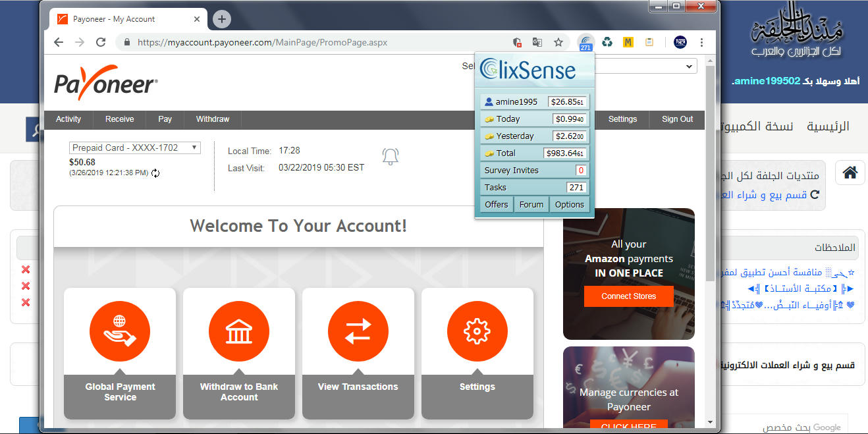The width and height of the screenshot is (868, 434).
Task: Click the Global Payment Service label
Action: [120, 392]
